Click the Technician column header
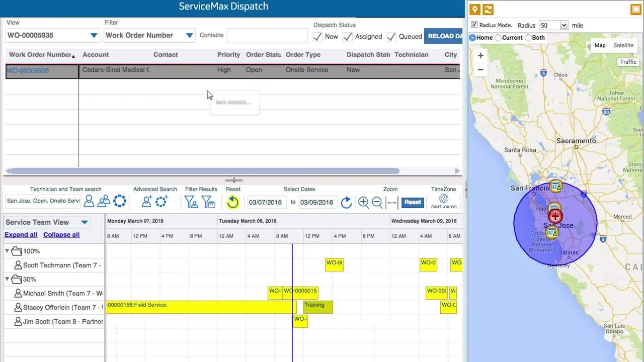This screenshot has width=644, height=362. [x=412, y=55]
